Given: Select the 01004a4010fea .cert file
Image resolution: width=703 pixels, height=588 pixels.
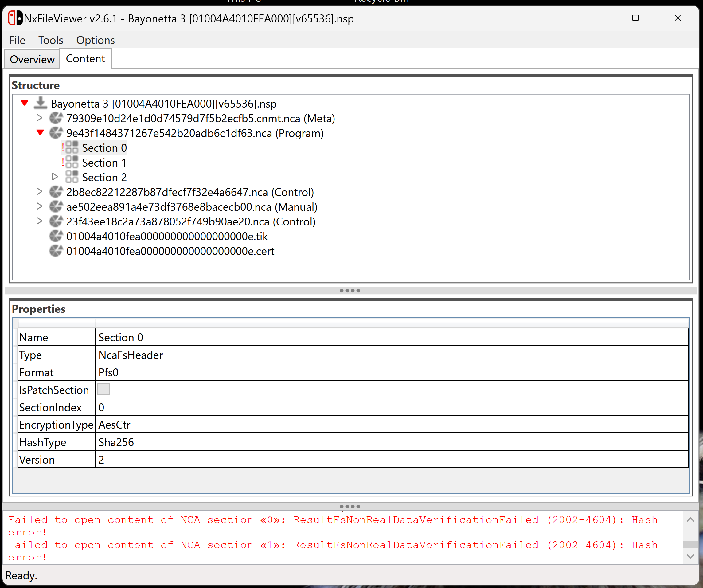Looking at the screenshot, I should (170, 251).
